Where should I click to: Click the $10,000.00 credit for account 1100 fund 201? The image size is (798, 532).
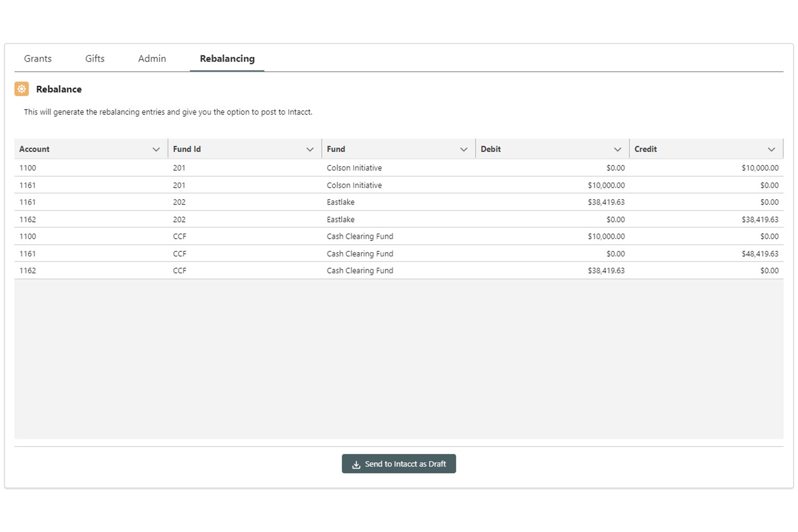click(760, 168)
